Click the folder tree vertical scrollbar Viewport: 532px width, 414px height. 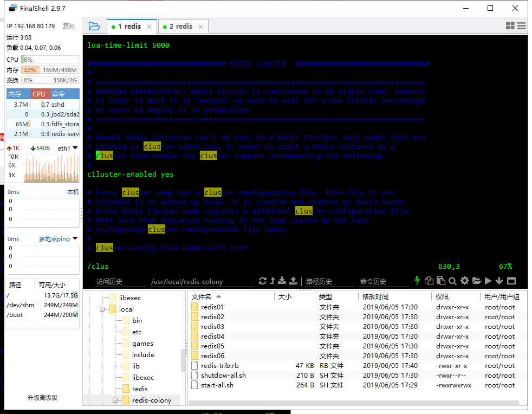coord(183,360)
